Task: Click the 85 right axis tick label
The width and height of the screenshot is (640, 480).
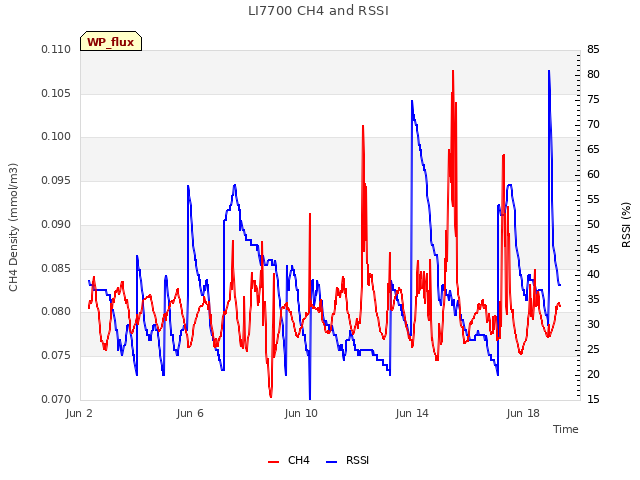Action: coord(593,49)
